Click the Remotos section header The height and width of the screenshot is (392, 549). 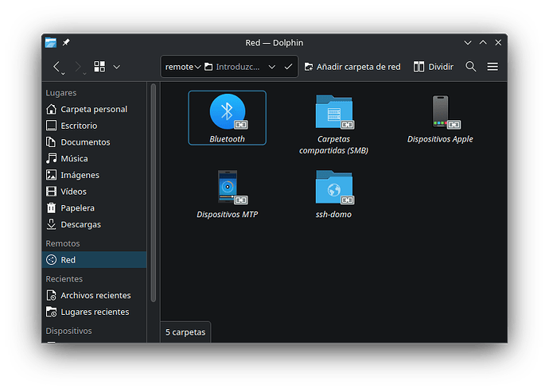point(63,243)
